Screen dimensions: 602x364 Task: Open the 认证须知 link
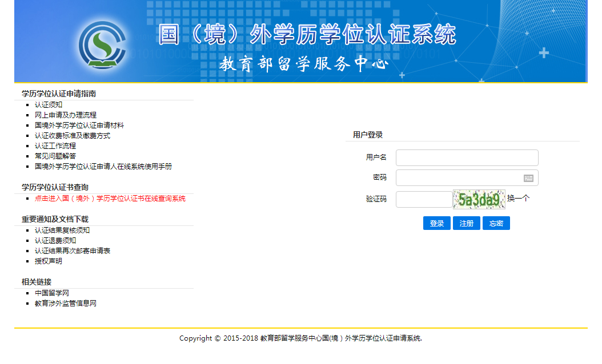(x=49, y=105)
